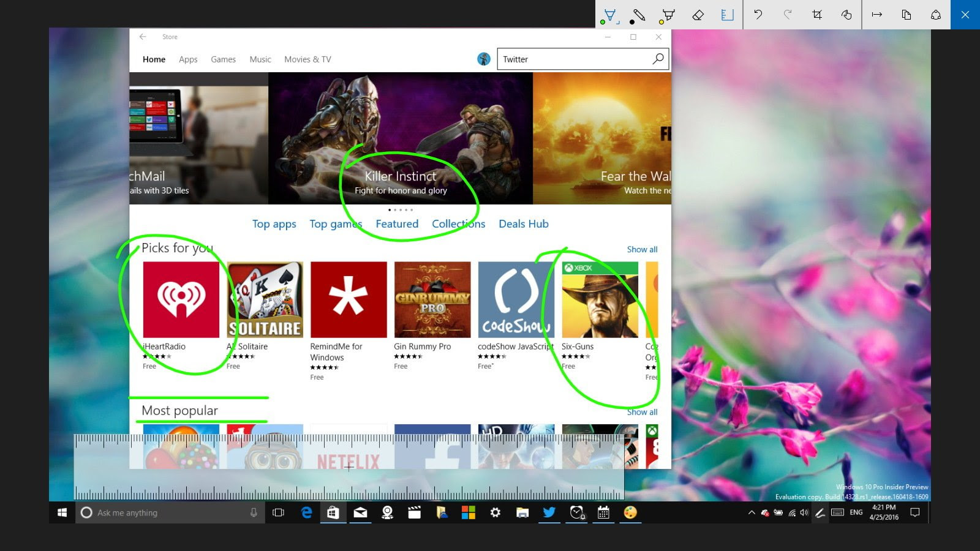The image size is (980, 551).
Task: Select the highlighter tool
Action: click(668, 15)
